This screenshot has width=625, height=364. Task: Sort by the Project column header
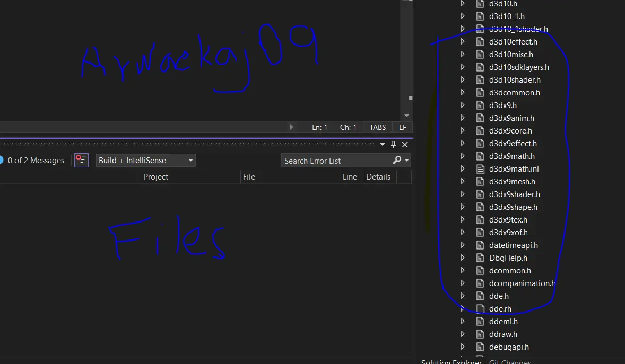click(156, 177)
